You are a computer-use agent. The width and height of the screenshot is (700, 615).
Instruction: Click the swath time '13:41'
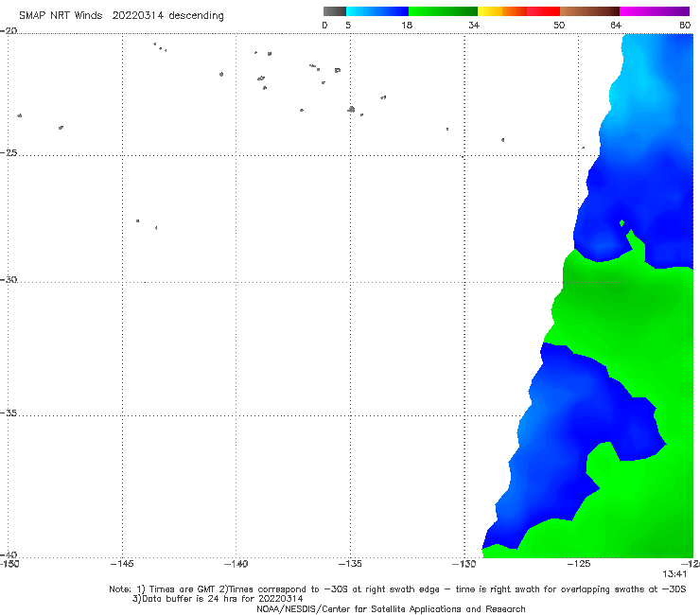(674, 574)
